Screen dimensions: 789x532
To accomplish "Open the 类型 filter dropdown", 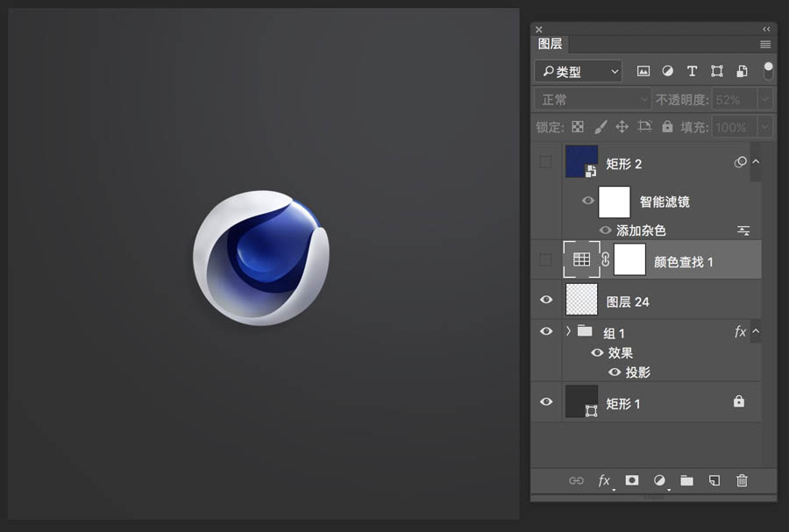I will pos(578,71).
